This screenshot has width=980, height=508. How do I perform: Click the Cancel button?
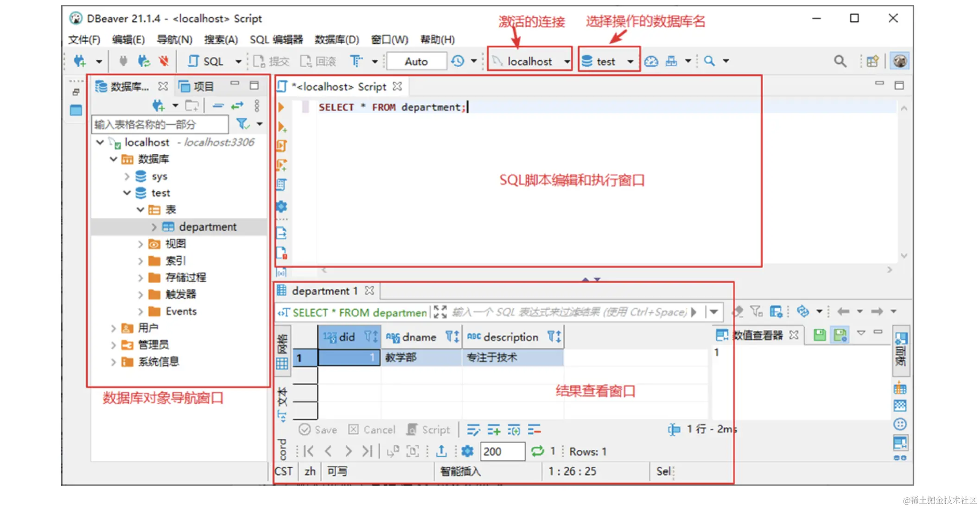(372, 430)
